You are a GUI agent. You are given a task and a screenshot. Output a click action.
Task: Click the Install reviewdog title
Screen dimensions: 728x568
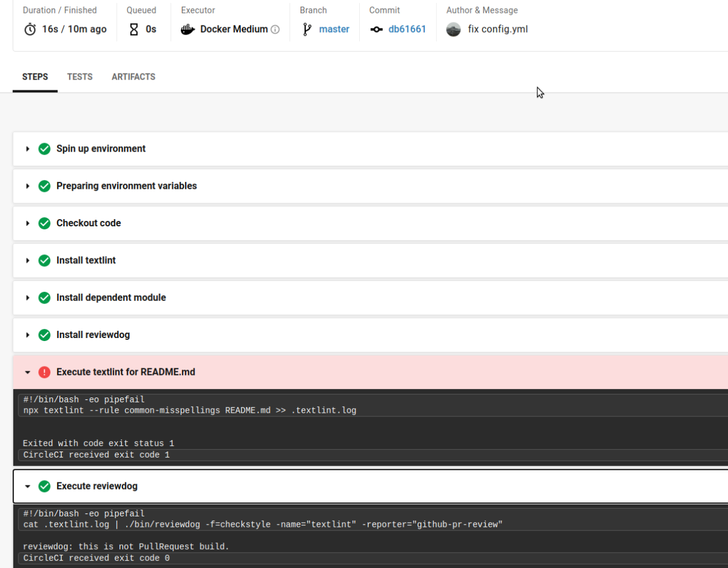[x=93, y=335]
